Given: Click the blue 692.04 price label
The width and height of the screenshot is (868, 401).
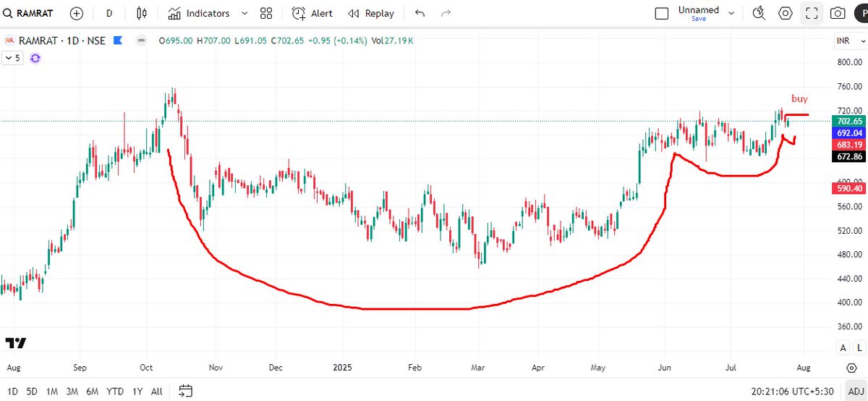Looking at the screenshot, I should [848, 133].
